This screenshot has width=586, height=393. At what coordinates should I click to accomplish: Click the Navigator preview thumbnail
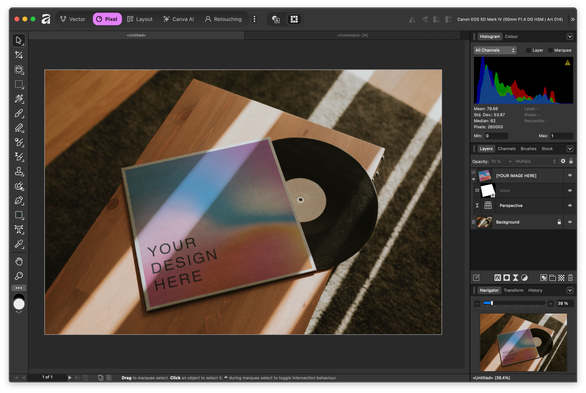point(523,342)
